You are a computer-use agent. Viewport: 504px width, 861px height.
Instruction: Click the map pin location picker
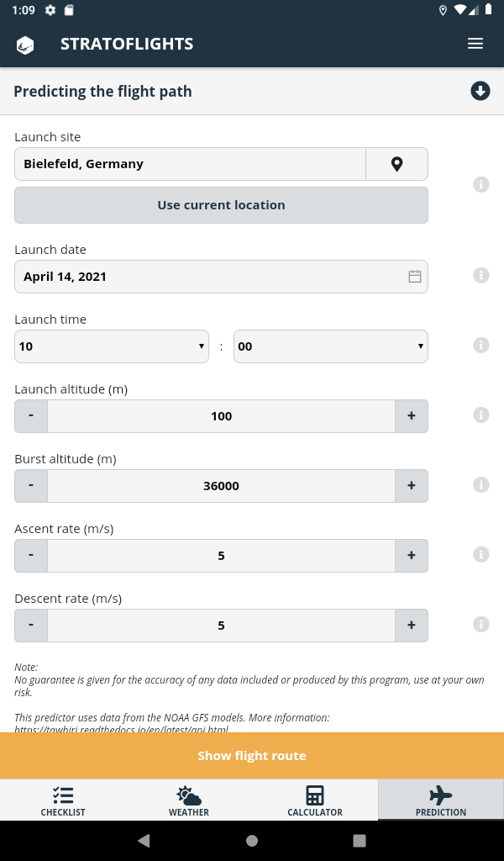click(396, 164)
